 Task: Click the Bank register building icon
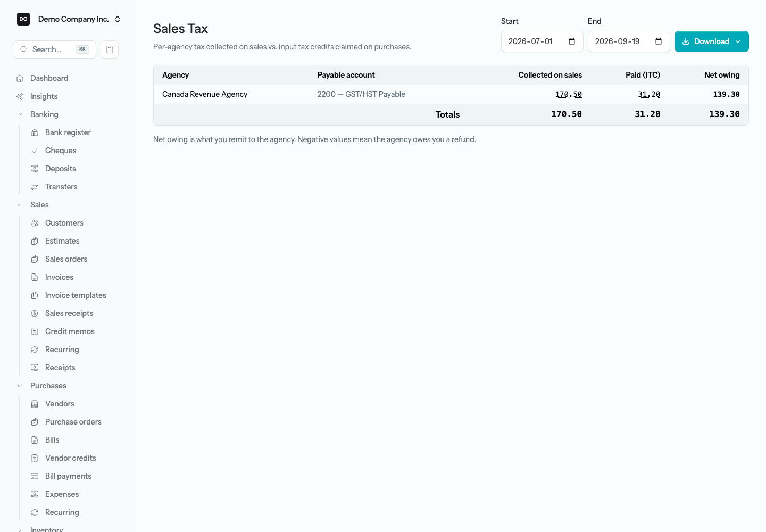(x=35, y=132)
